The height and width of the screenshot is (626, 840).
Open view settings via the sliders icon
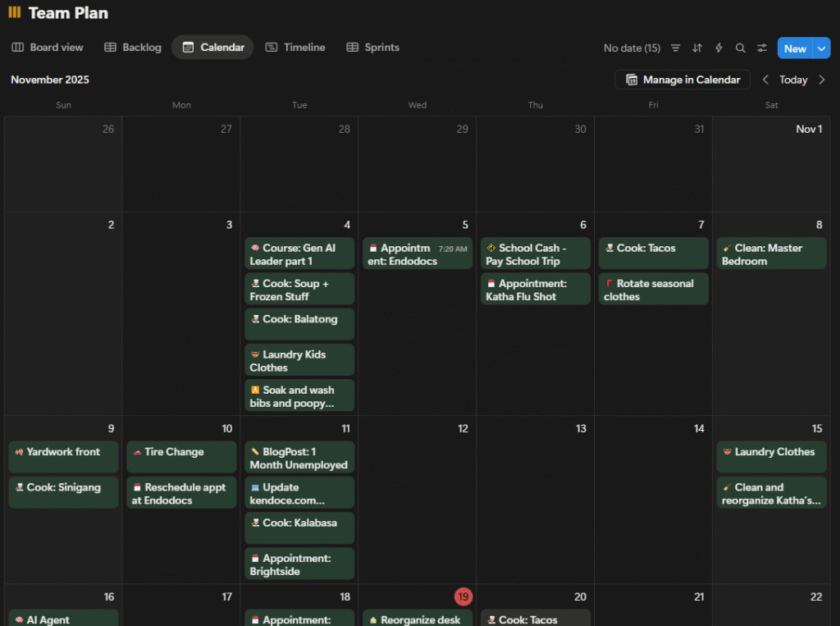pos(761,48)
